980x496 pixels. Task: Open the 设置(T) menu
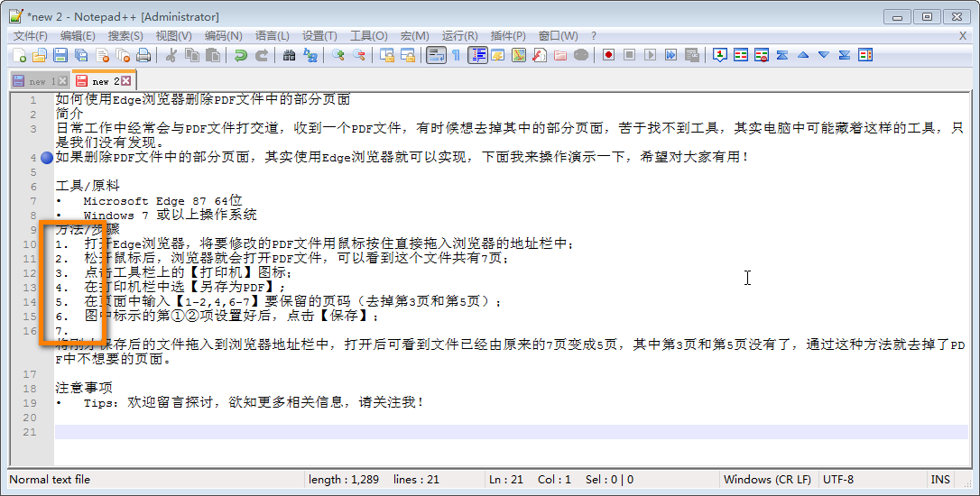[x=319, y=35]
